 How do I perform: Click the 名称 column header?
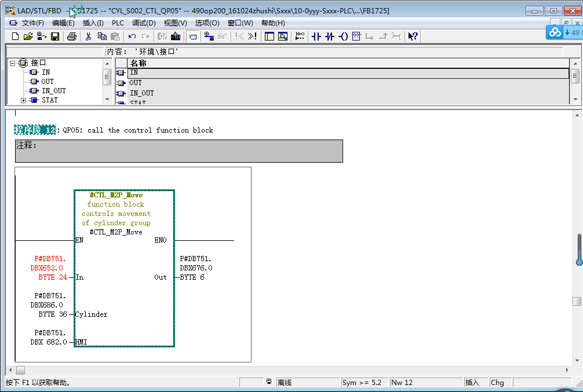(x=138, y=63)
